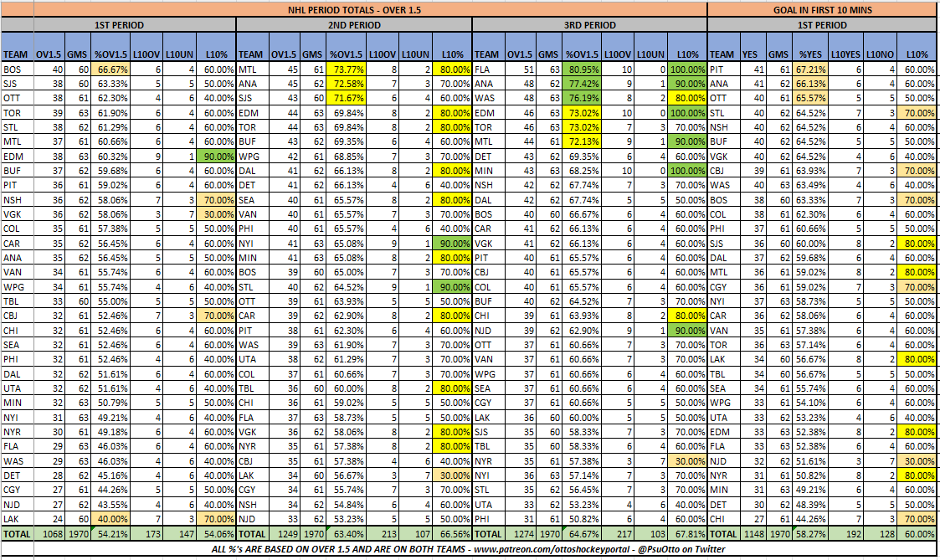Viewport: 940px width, 560px height.
Task: Click 1ST PERIOD header under NHL Period Totals
Action: [x=119, y=25]
